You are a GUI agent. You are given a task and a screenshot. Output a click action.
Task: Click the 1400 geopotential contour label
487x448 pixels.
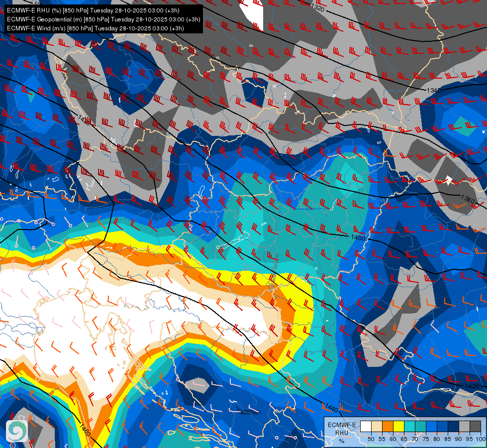point(358,237)
